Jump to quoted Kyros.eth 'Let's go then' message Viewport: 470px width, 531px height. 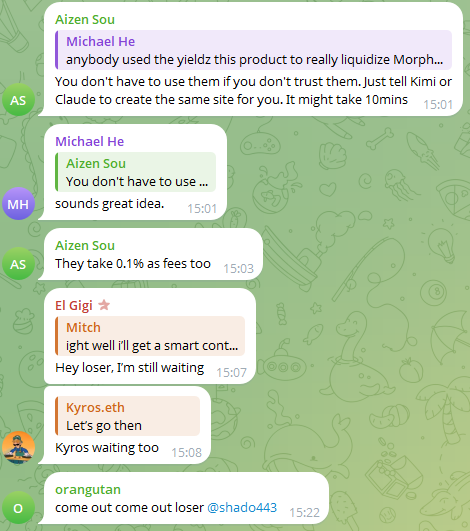(128, 416)
